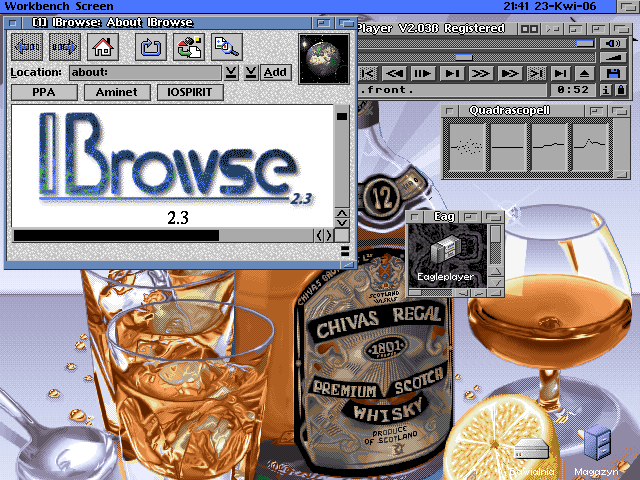Toggle the player's speaker mute button
Viewport: 640px width, 480px height.
613,43
